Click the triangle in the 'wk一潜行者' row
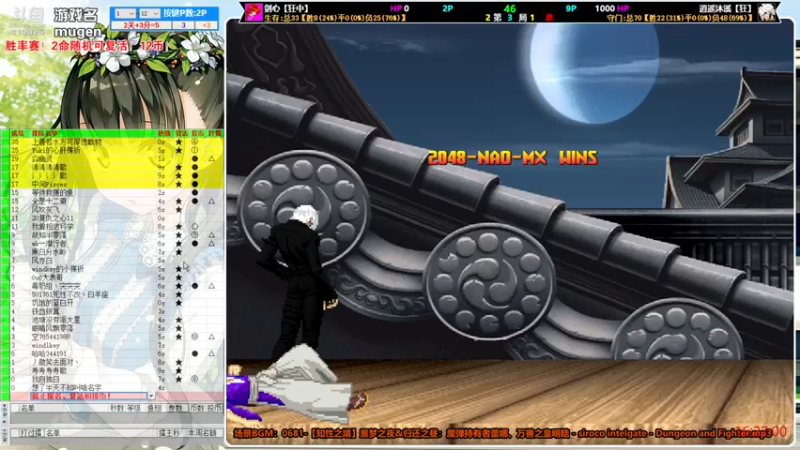 211,243
